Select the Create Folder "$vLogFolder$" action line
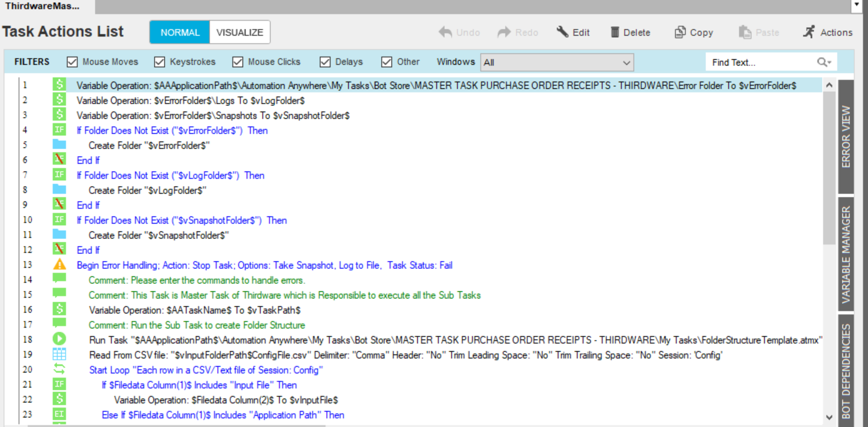The height and width of the screenshot is (427, 868). [x=148, y=190]
